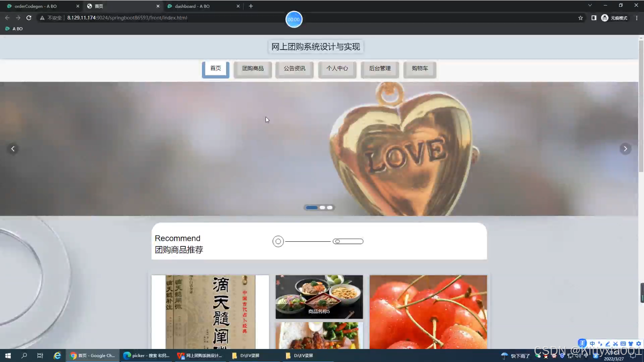Open the 商品名称5 food product
644x362 pixels.
coord(319,297)
